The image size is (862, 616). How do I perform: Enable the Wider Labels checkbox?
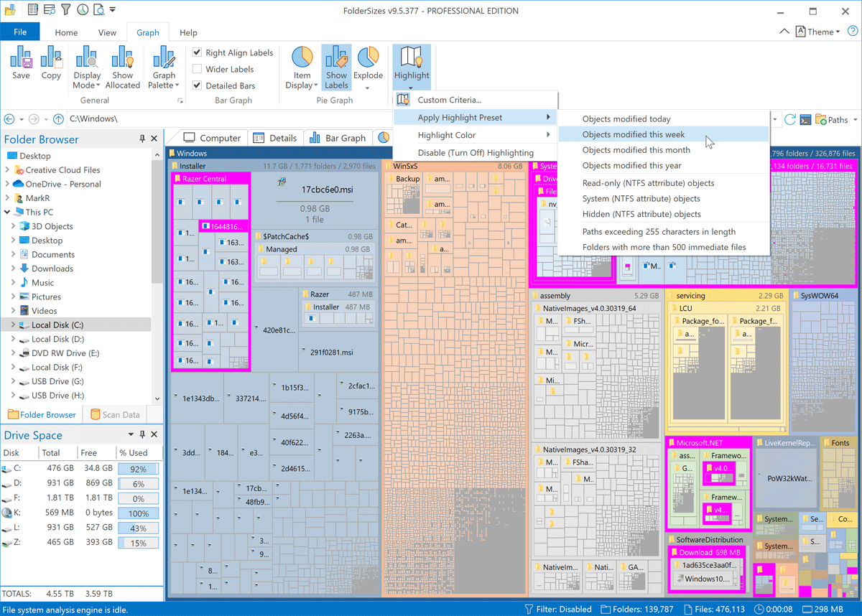click(198, 69)
